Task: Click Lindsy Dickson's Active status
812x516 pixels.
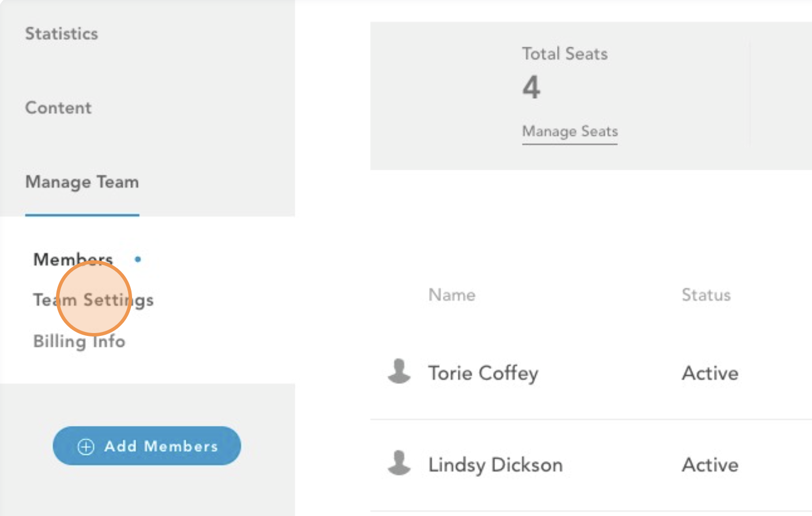Action: pos(710,465)
